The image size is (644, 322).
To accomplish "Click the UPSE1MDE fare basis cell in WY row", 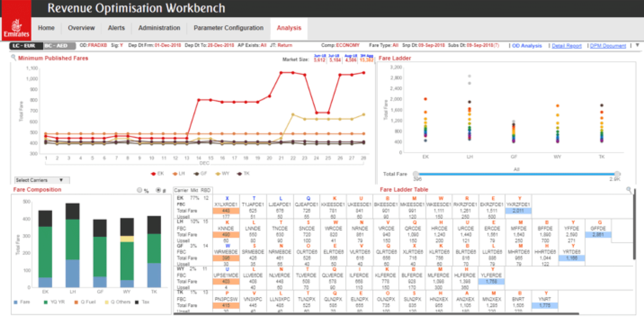I will point(226,276).
